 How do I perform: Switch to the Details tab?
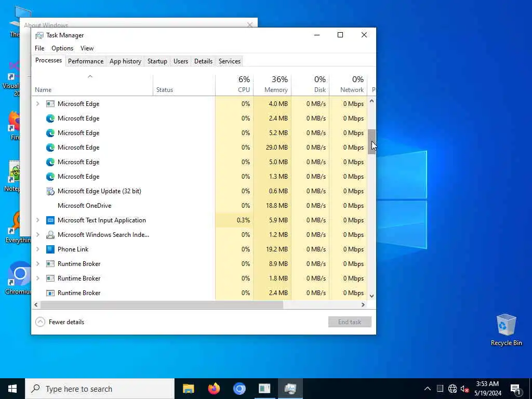pos(203,61)
